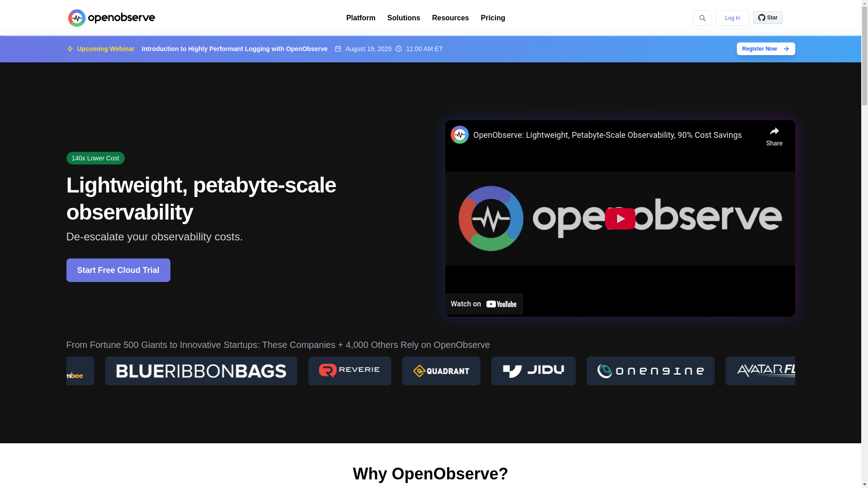Click the YouTube play button
This screenshot has height=488, width=868.
[x=620, y=219]
